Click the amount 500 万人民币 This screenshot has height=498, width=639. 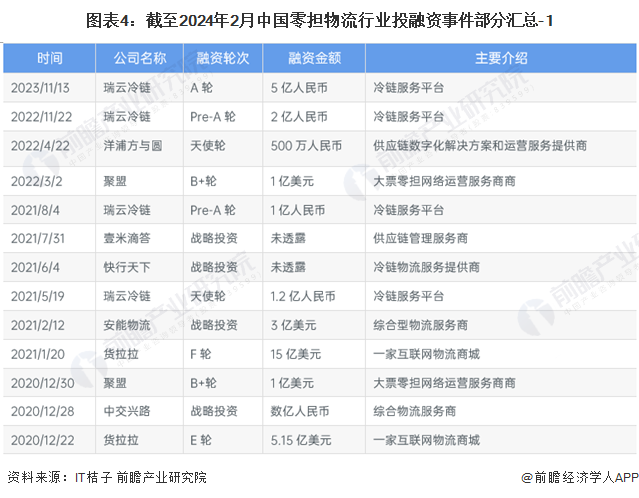pyautogui.click(x=306, y=146)
